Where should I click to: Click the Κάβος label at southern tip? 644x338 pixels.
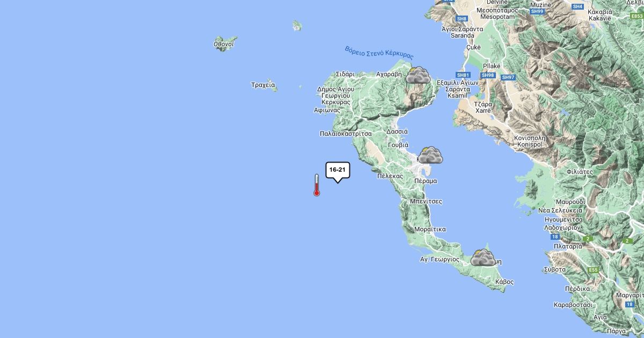pyautogui.click(x=504, y=282)
